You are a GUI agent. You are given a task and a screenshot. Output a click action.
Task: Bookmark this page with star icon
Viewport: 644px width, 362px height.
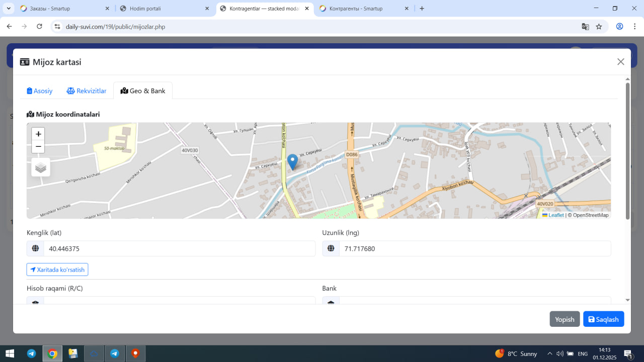tap(599, 27)
